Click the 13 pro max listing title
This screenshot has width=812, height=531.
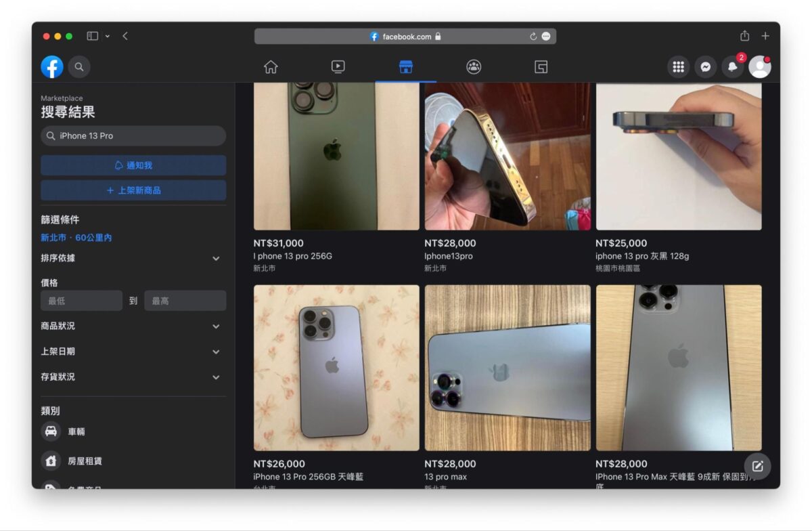coord(446,477)
